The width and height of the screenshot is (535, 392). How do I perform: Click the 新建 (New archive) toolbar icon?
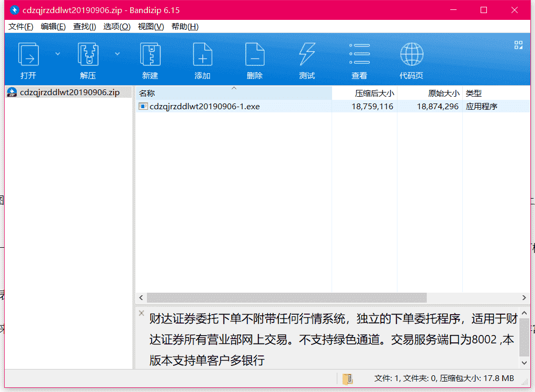coord(150,54)
